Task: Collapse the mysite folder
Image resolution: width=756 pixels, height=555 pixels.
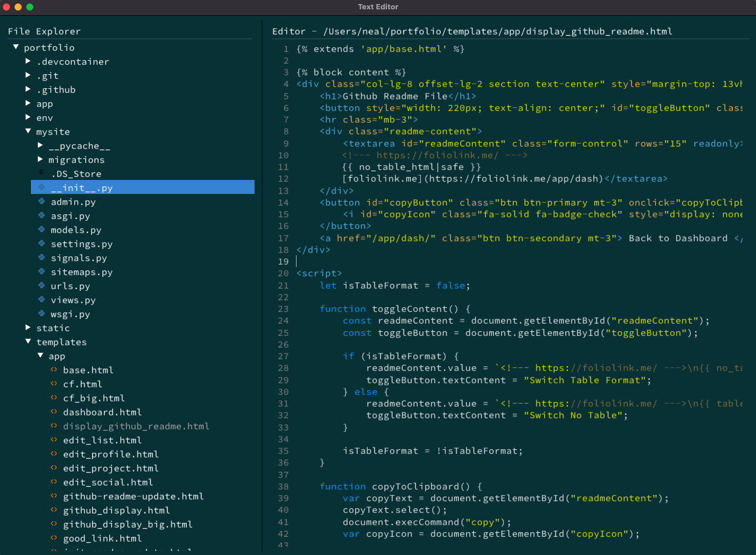Action: (x=27, y=131)
